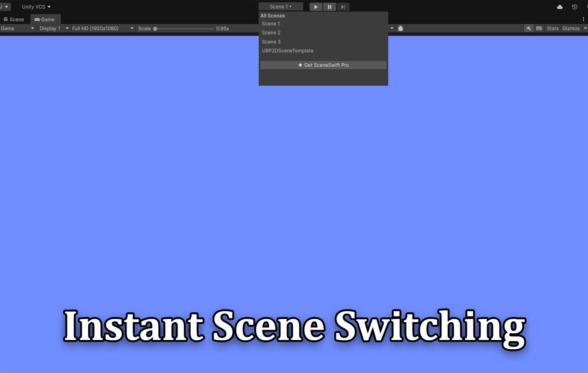
Task: Toggle mute audio in Game view
Action: (x=529, y=28)
